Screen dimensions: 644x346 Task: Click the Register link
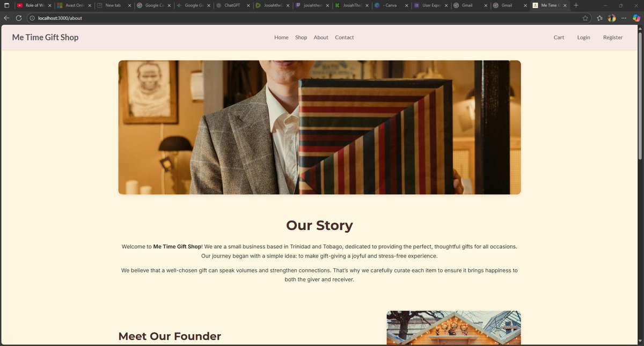click(x=613, y=38)
